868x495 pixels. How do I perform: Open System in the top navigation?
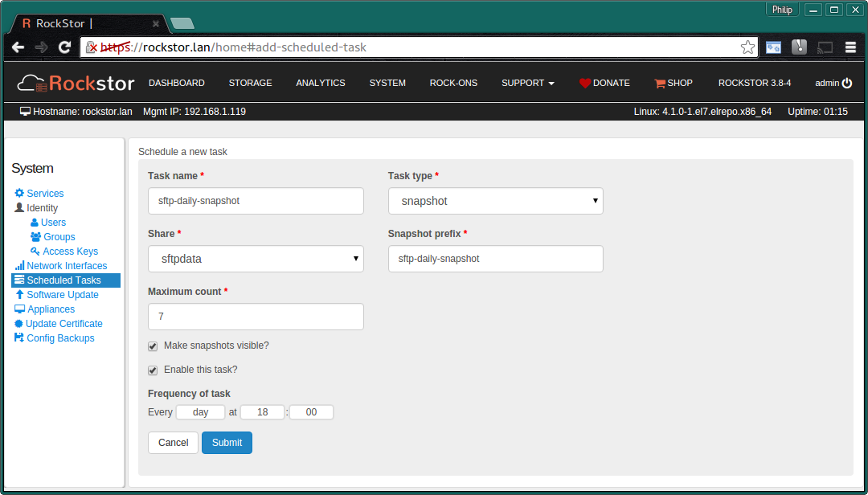(x=387, y=83)
